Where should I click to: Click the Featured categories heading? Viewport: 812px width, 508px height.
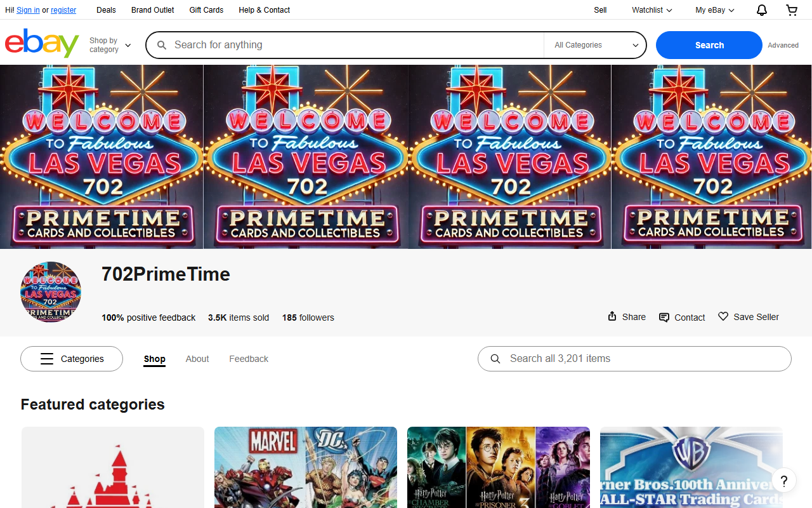pyautogui.click(x=93, y=404)
